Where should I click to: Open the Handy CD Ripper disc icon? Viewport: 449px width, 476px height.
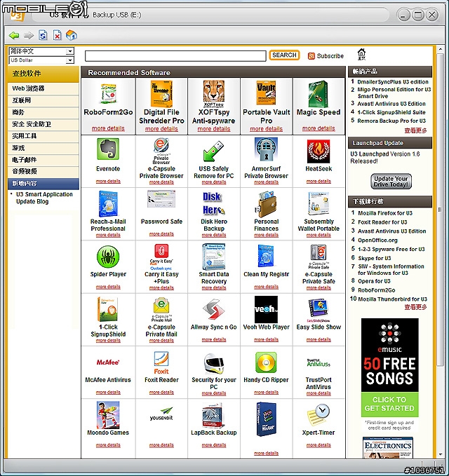[x=266, y=362]
